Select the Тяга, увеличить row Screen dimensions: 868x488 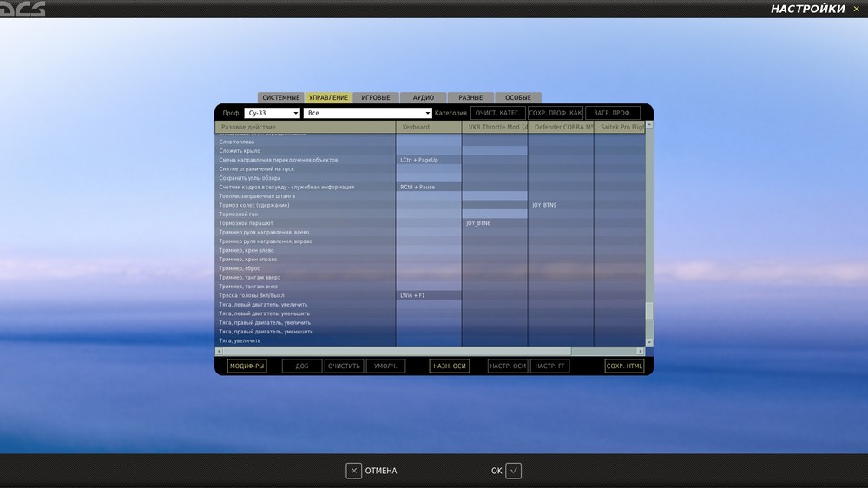(x=306, y=340)
